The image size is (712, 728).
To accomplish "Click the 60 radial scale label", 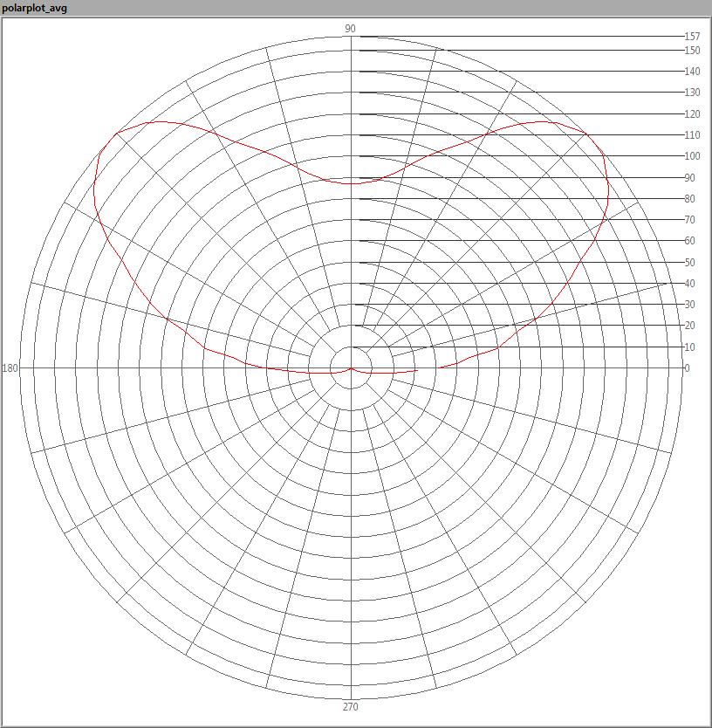I will tap(689, 241).
